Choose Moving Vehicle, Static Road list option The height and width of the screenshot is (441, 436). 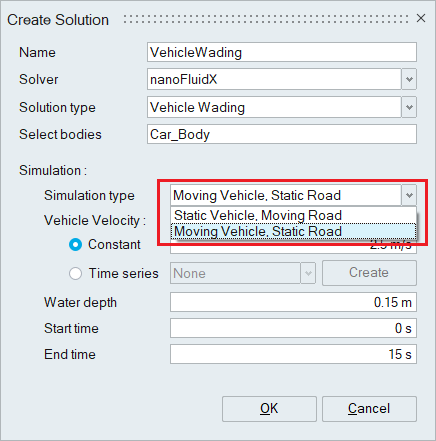click(293, 231)
